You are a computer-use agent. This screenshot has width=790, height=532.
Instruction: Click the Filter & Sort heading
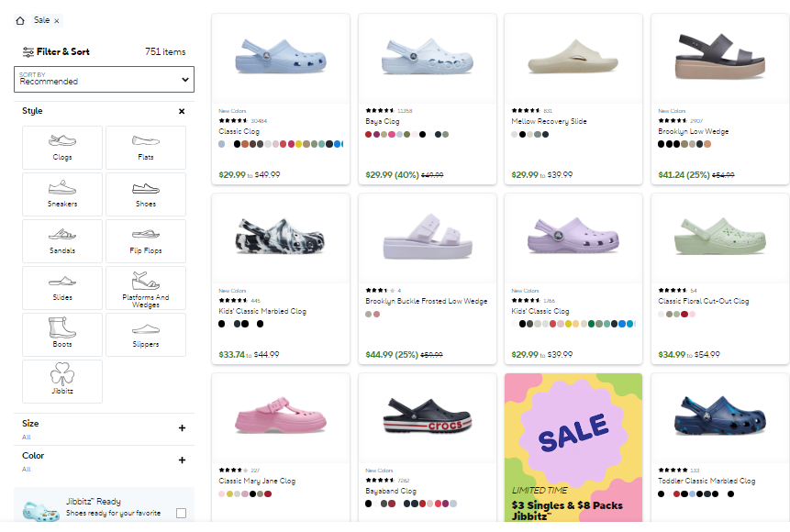tap(63, 52)
